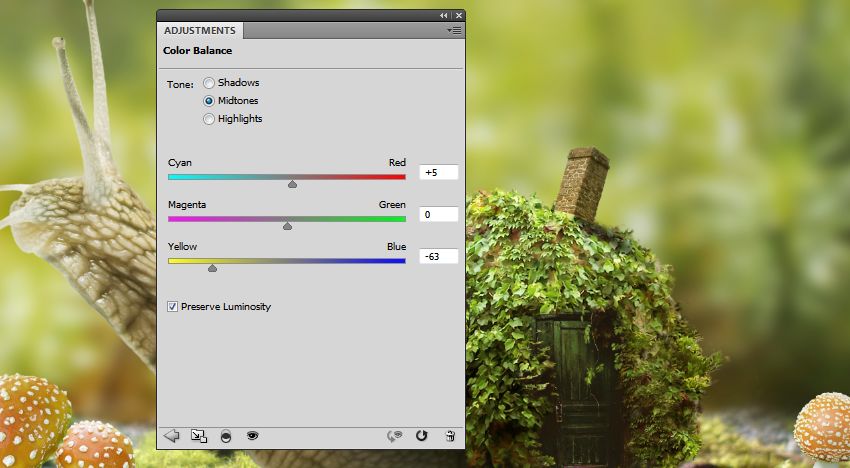Click the return to adjustment list arrow
This screenshot has height=468, width=850.
[x=172, y=435]
